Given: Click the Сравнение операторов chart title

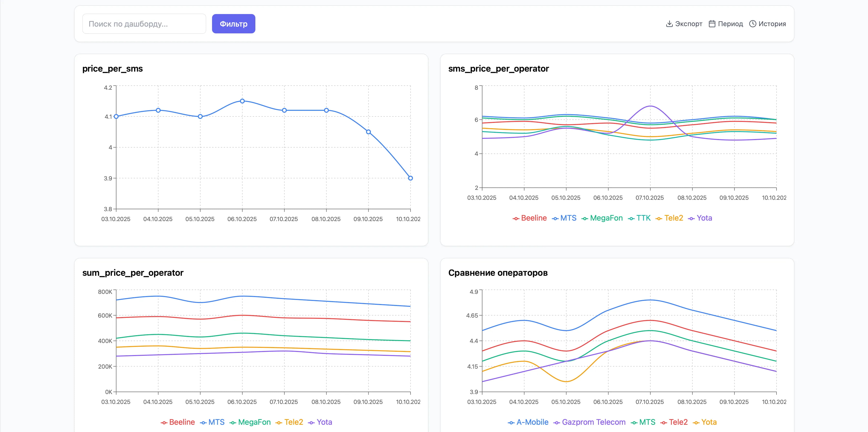Looking at the screenshot, I should [x=498, y=273].
